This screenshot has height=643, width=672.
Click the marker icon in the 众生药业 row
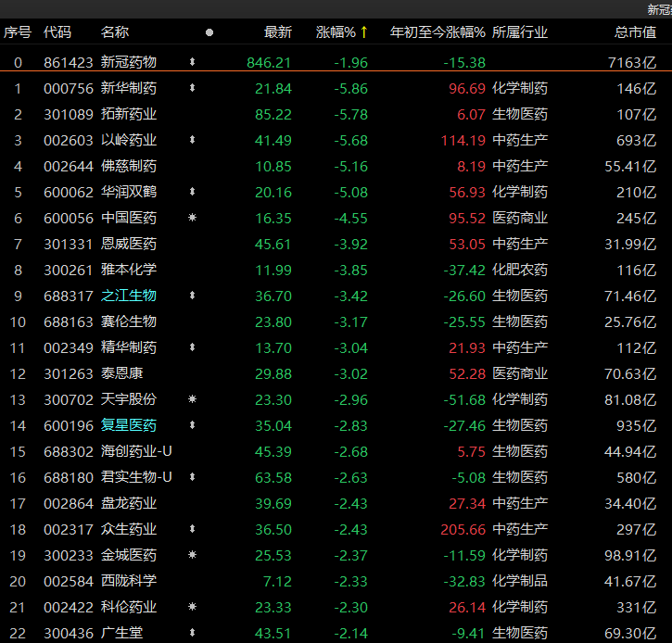click(x=193, y=529)
